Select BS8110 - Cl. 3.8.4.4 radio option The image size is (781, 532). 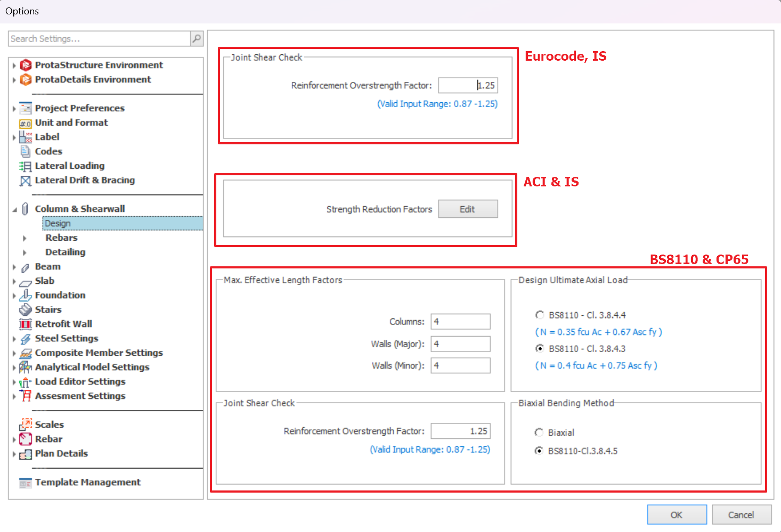click(x=540, y=315)
